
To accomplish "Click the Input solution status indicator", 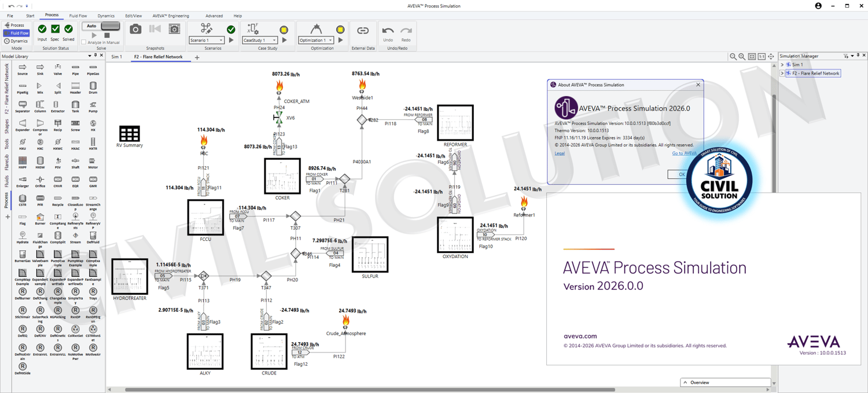I will tap(42, 29).
